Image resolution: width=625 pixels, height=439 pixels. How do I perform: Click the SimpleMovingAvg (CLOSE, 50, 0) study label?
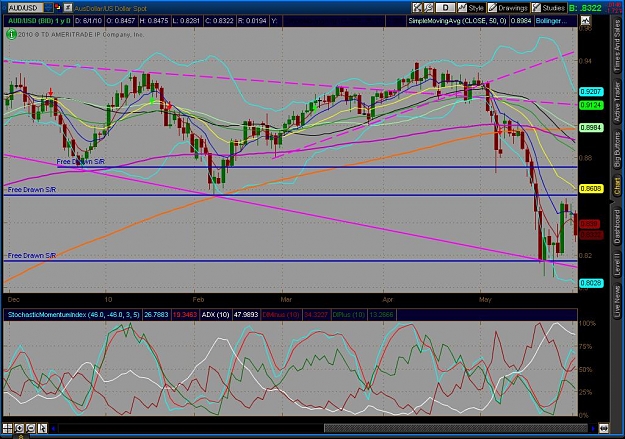pyautogui.click(x=457, y=20)
